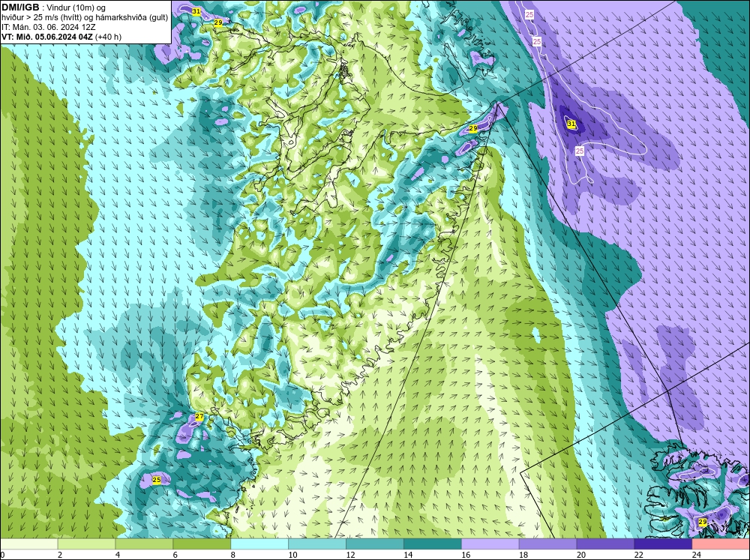750x560 pixels.
Task: Click the teal 12–14 m/s legend swatch
Action: 374,544
